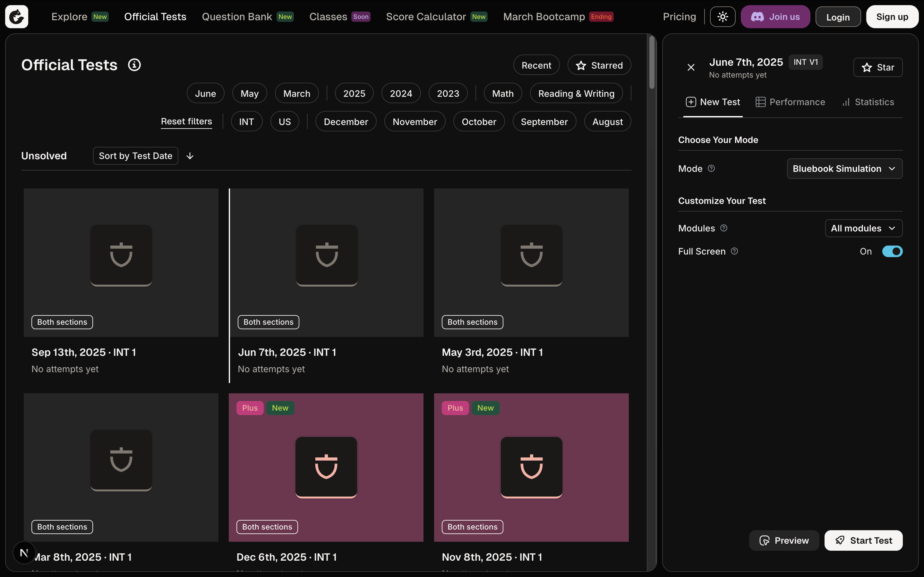924x577 pixels.
Task: Click the site logo icon
Action: [x=16, y=17]
